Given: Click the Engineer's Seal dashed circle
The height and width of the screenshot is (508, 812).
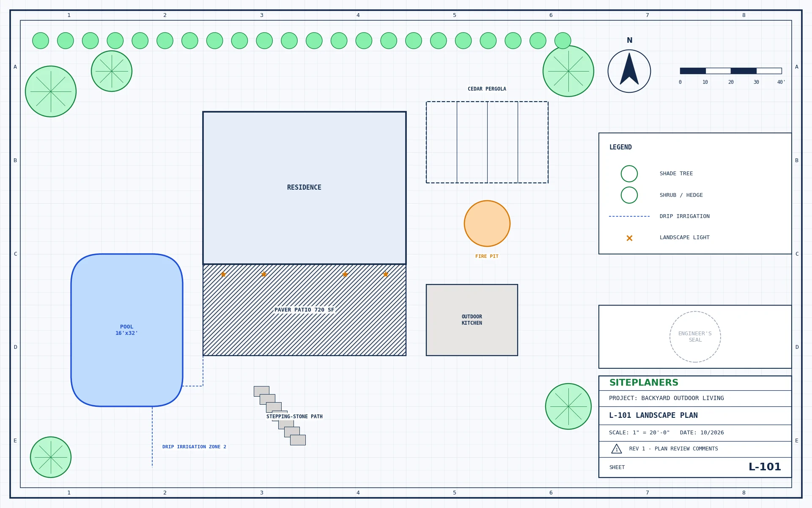Looking at the screenshot, I should pos(695,337).
